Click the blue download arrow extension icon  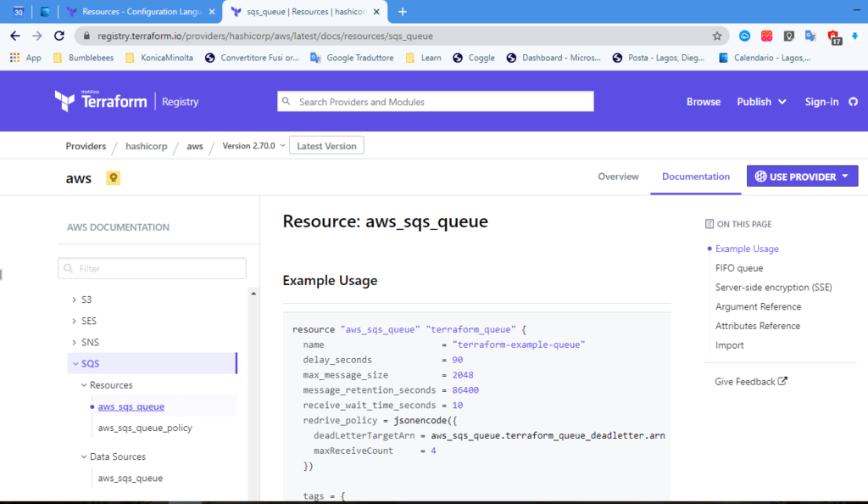(855, 36)
